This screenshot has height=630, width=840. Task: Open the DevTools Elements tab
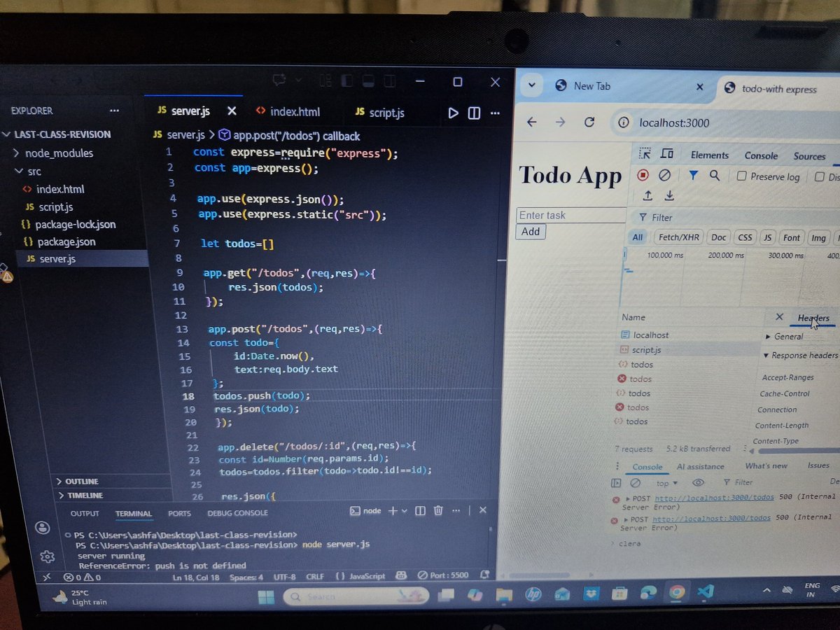click(710, 155)
